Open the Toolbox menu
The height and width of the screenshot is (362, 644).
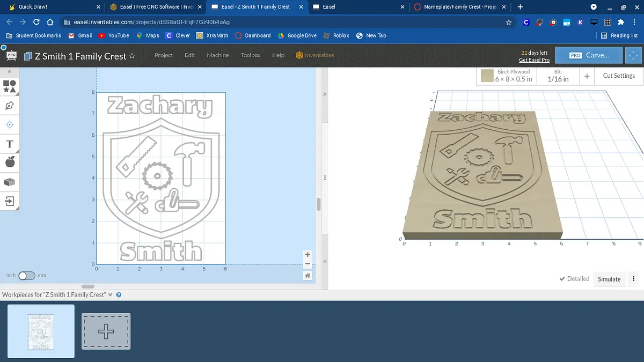click(250, 55)
